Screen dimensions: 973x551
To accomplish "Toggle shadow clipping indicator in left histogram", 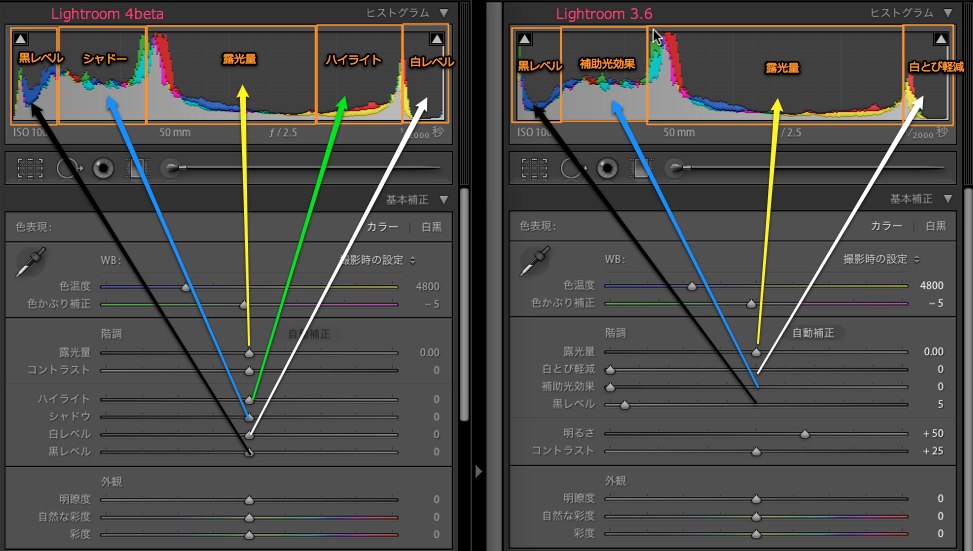I will click(21, 39).
